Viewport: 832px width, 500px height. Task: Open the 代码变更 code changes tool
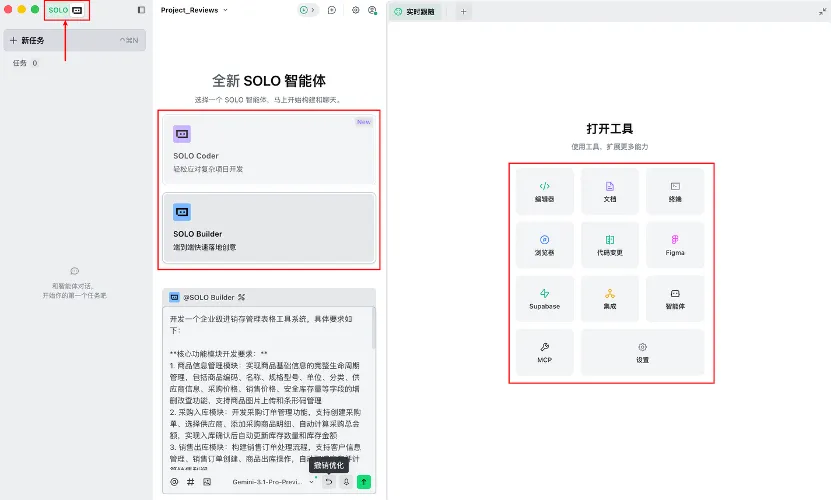click(x=610, y=245)
